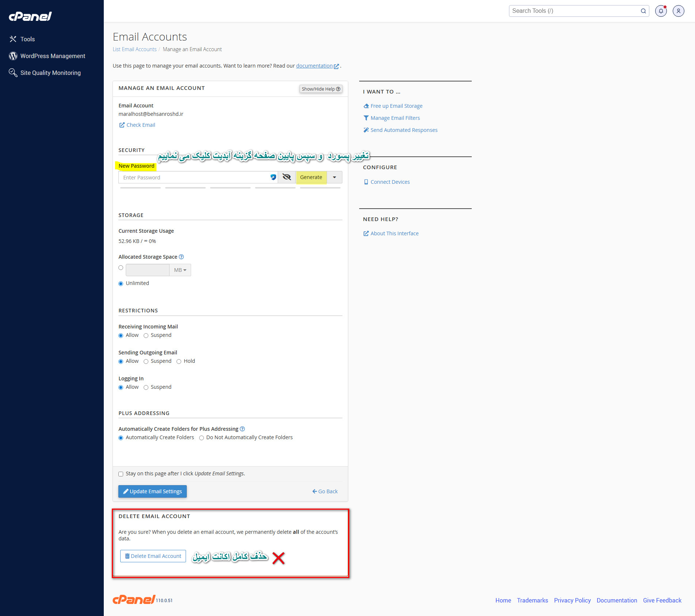Viewport: 695px width, 616px height.
Task: Toggle password visibility with the eye icon
Action: (286, 177)
